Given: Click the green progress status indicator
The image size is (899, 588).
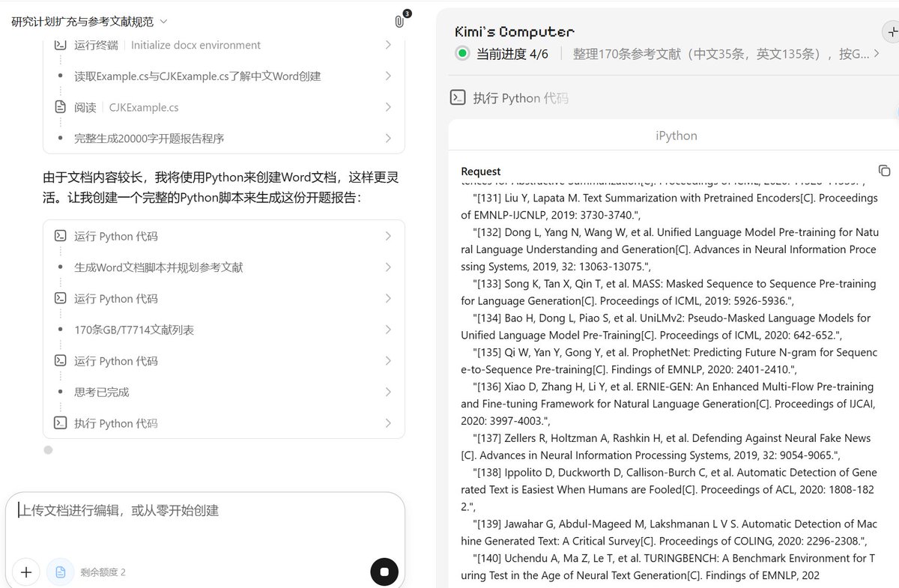Looking at the screenshot, I should coord(462,53).
